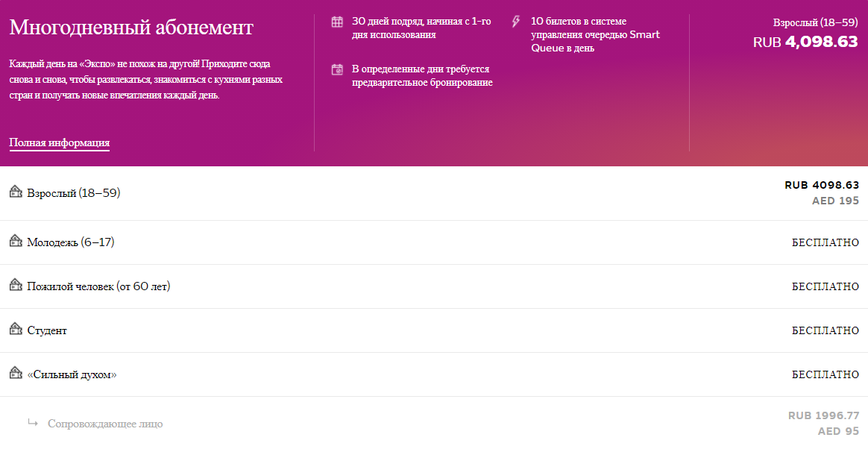Click the ticket icon next to Пожилой человек
868x452 pixels.
click(16, 285)
